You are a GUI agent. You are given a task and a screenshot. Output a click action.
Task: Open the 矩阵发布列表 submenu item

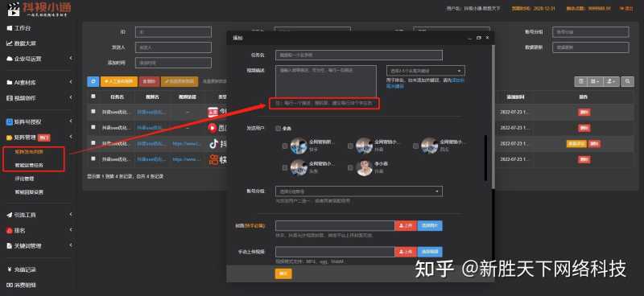point(29,151)
